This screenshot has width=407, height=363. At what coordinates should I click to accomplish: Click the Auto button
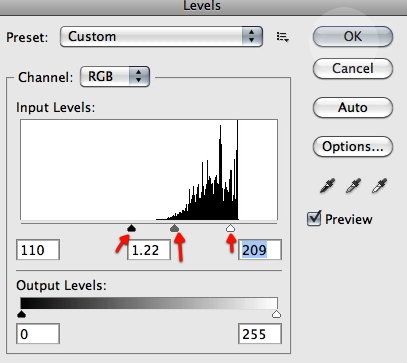click(353, 107)
